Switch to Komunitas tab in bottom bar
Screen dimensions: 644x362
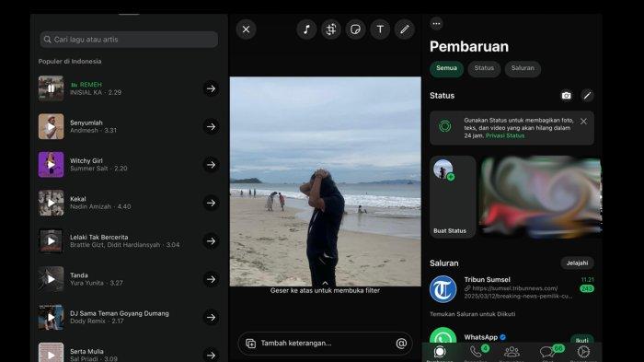[x=512, y=353]
